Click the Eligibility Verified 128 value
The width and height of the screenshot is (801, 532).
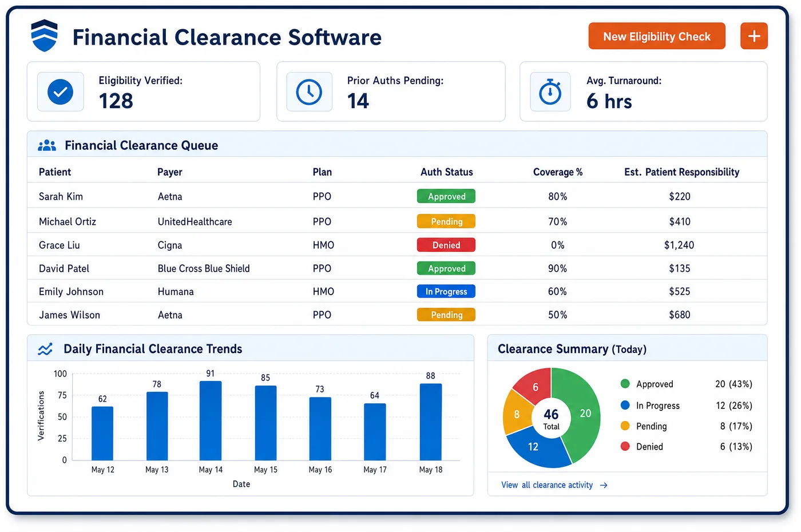pyautogui.click(x=116, y=101)
